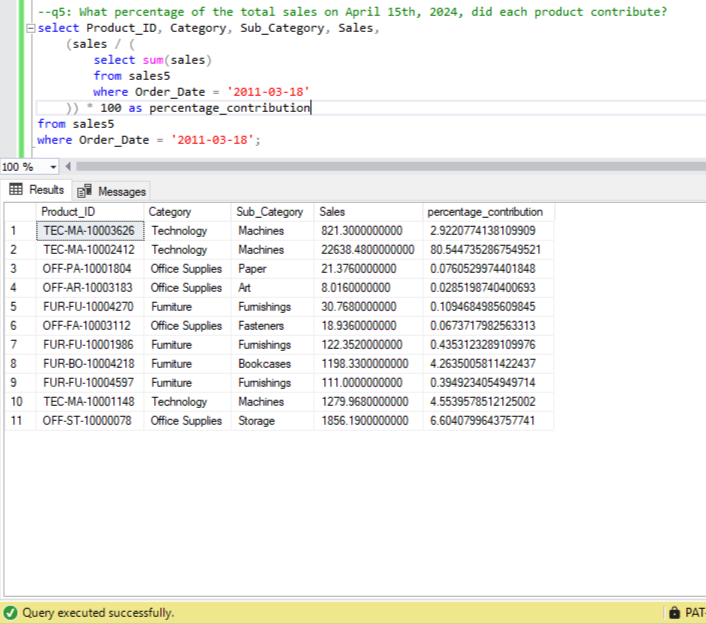The height and width of the screenshot is (624, 706).
Task: Click the Sub_Category column header
Action: 272,212
